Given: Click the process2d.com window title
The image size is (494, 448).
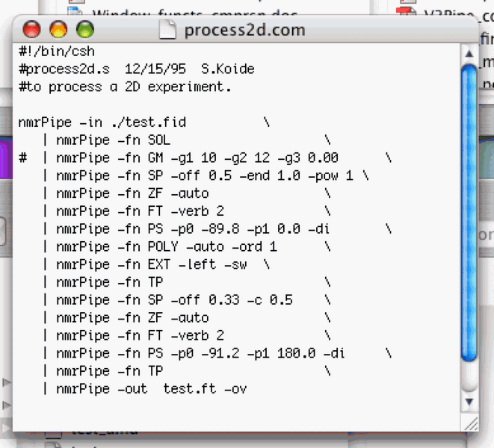Looking at the screenshot, I should [x=245, y=31].
